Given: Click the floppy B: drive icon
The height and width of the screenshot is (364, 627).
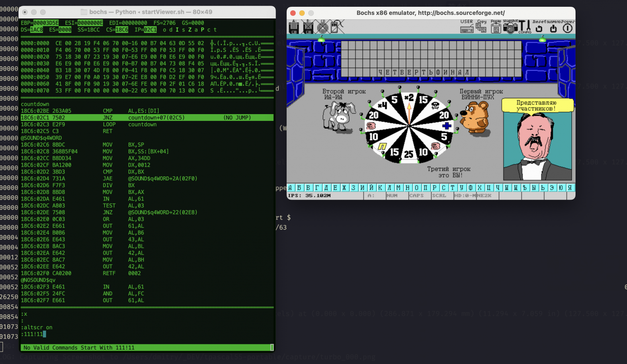Looking at the screenshot, I should 307,27.
